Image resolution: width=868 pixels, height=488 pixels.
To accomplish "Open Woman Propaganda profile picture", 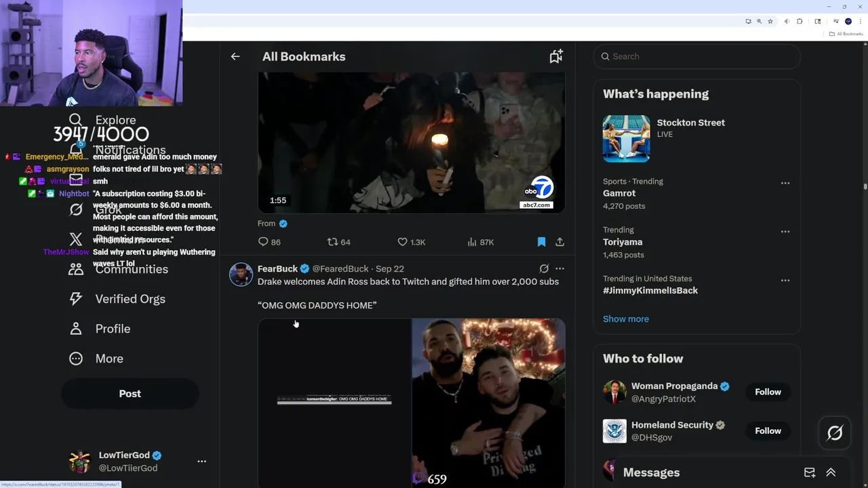I will [614, 392].
